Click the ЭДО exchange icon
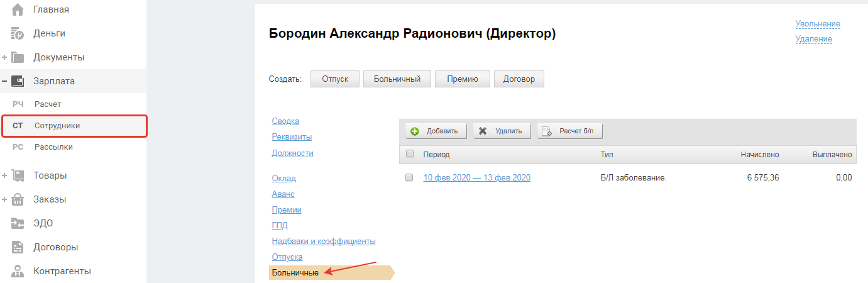The image size is (868, 283). [18, 223]
